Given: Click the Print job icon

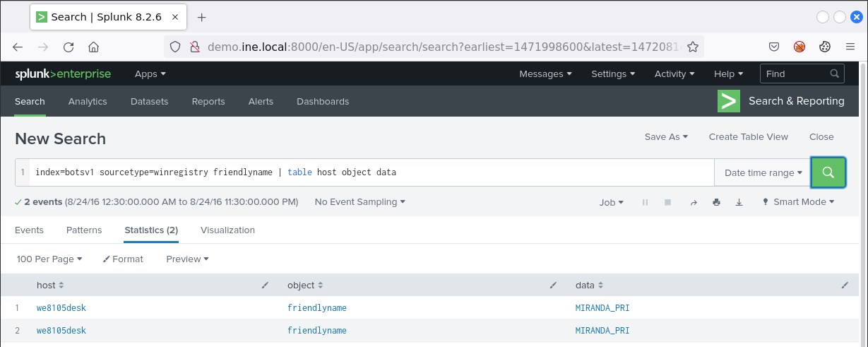Looking at the screenshot, I should click(x=716, y=202).
